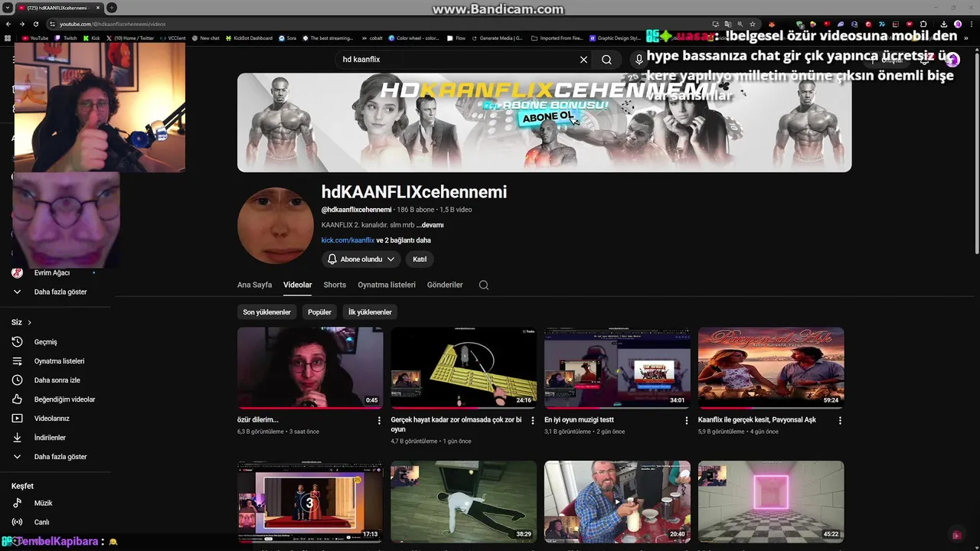This screenshot has height=551, width=980.
Task: Open new browser tab with plus
Action: [x=112, y=8]
